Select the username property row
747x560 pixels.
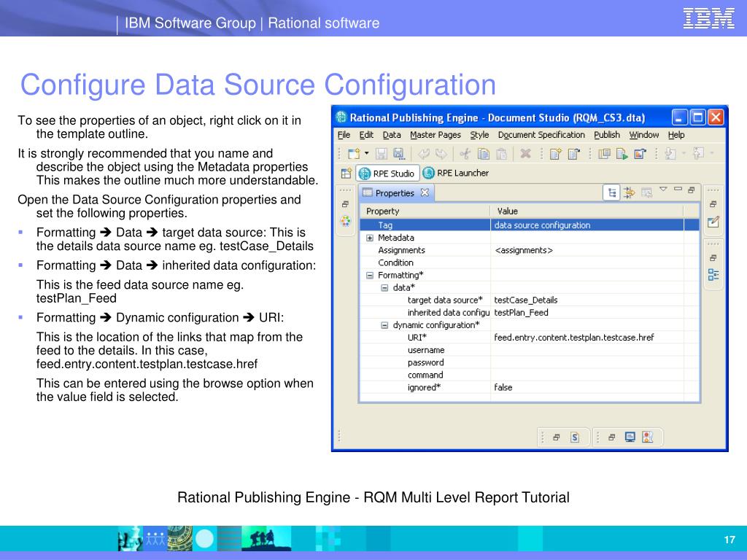(530, 350)
